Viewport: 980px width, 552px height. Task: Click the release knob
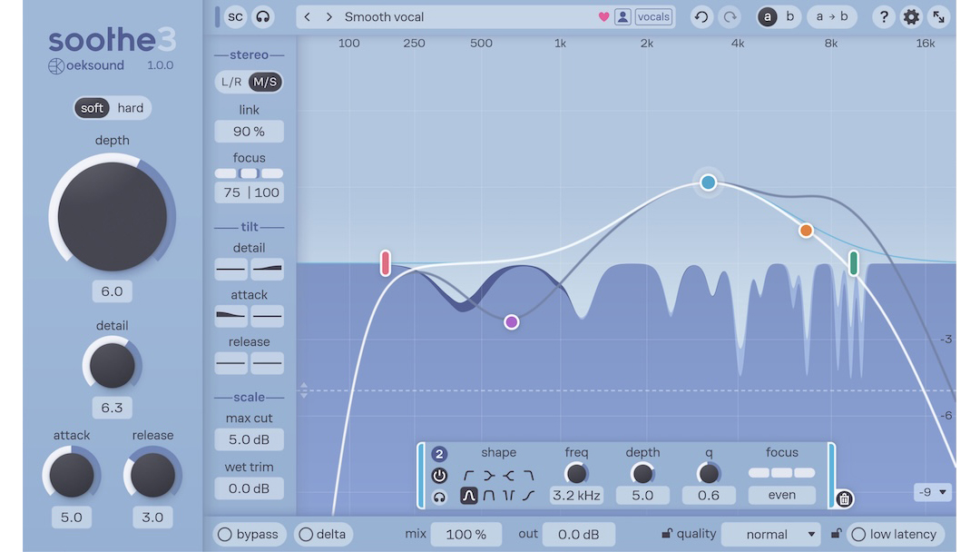point(152,475)
